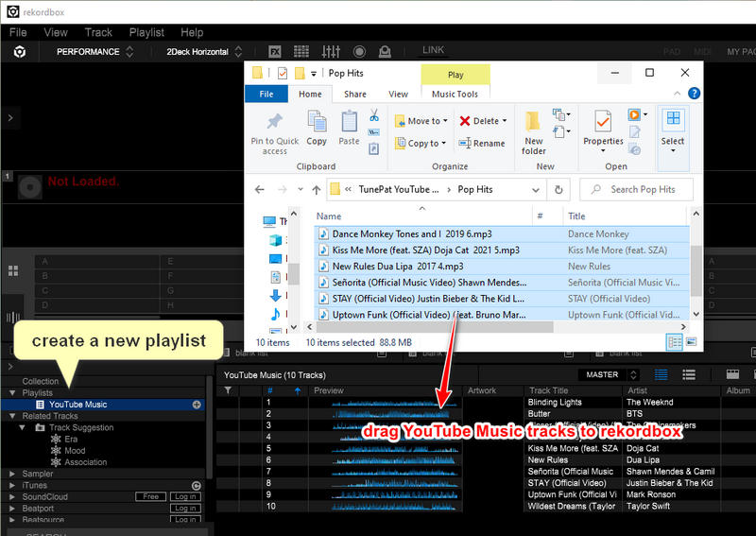Open MASTER deck selector dropdown
The image size is (756, 536).
(x=609, y=374)
